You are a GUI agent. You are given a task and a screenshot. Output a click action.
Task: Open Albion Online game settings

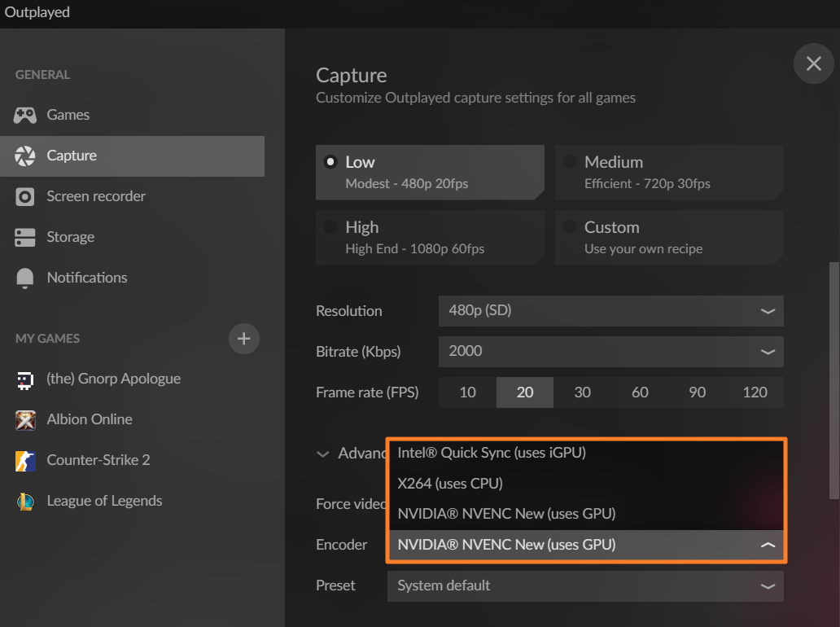[133, 420]
